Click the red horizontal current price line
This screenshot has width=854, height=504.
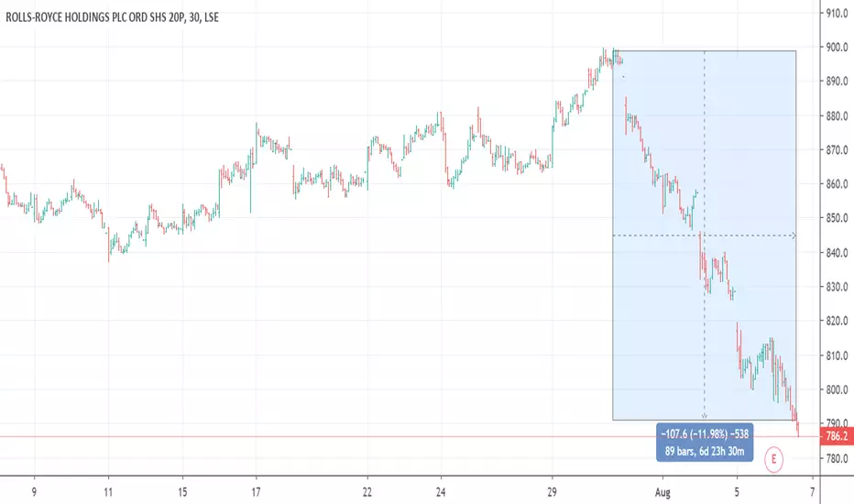coord(410,436)
